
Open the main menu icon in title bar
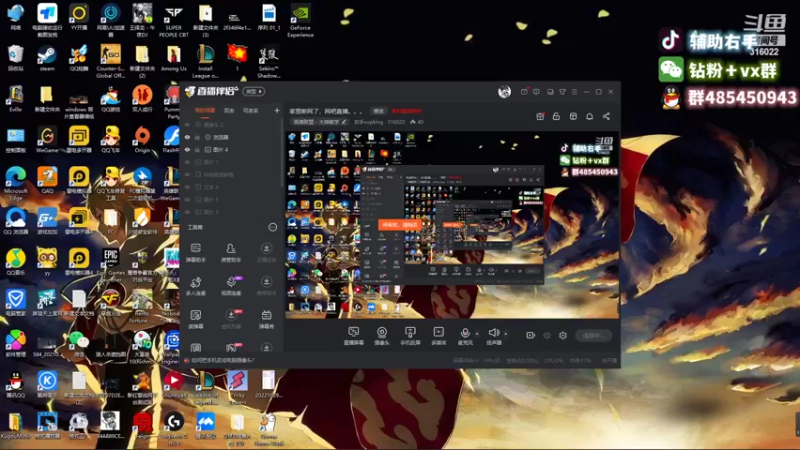tap(574, 92)
